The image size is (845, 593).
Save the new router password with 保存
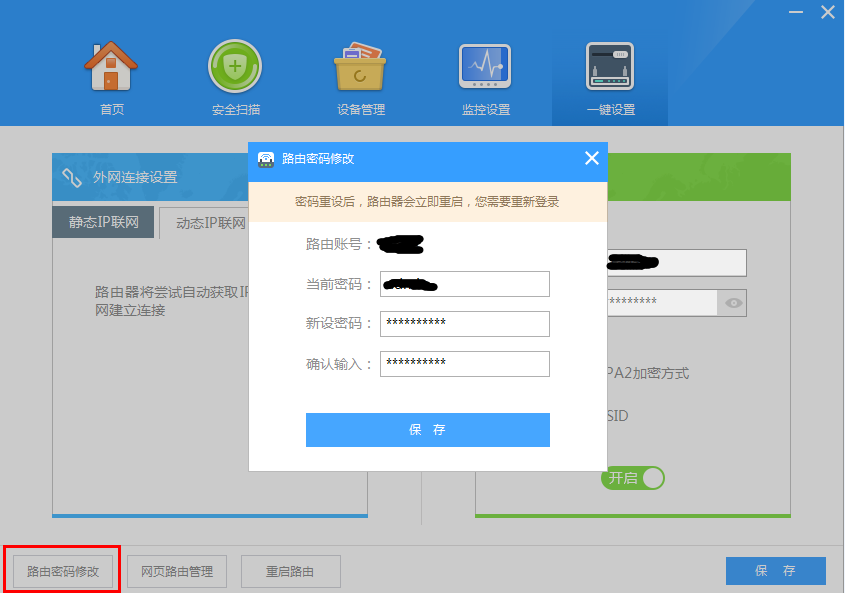pos(428,430)
